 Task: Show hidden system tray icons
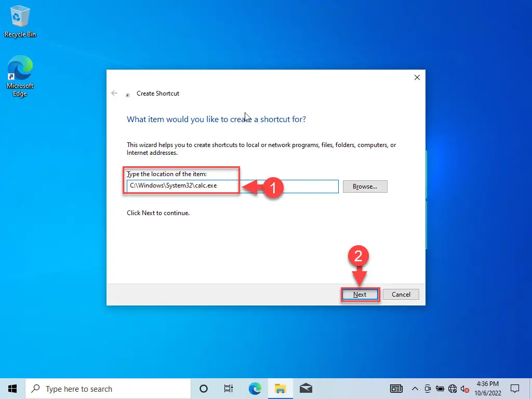pyautogui.click(x=415, y=389)
